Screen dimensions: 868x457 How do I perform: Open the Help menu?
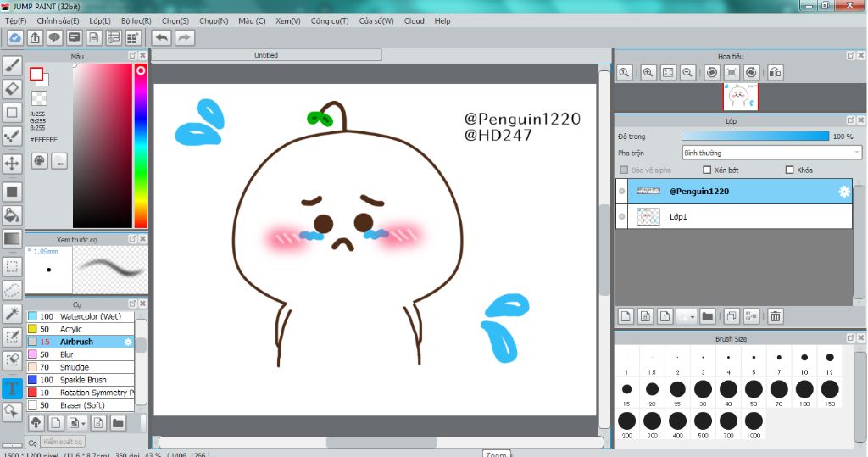tap(442, 21)
